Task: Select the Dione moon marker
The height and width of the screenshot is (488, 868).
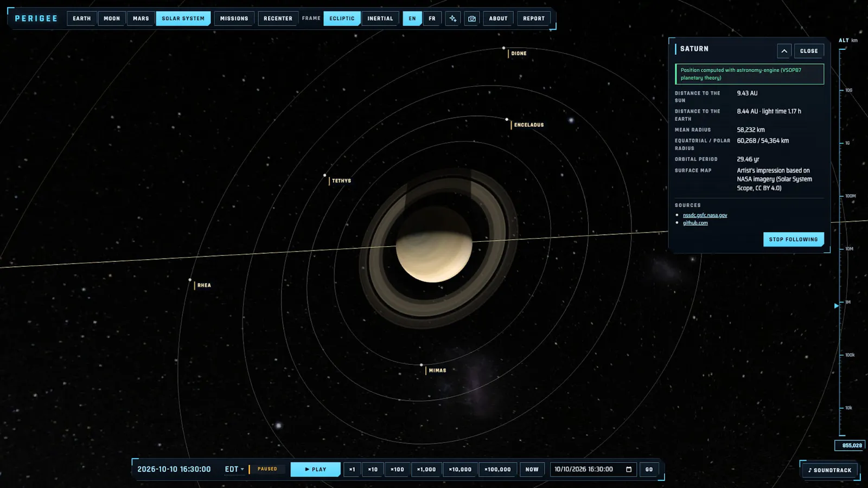Action: 503,48
